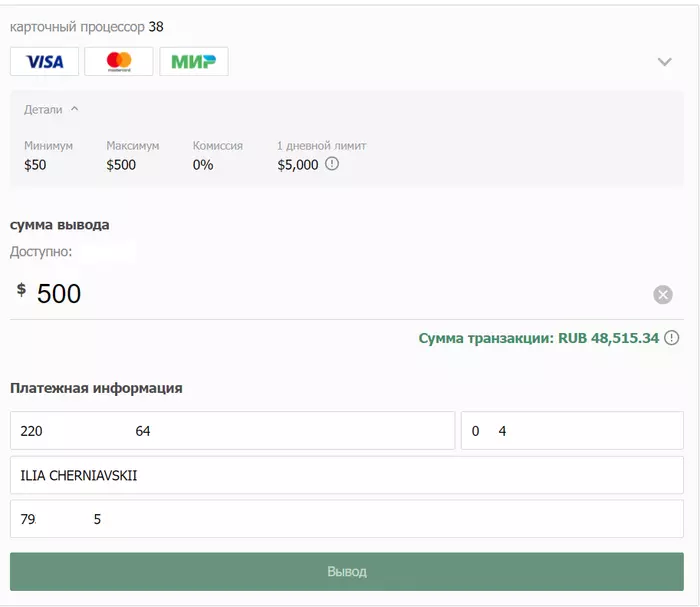Click the Минимум $50 value
700x607 pixels.
35,165
